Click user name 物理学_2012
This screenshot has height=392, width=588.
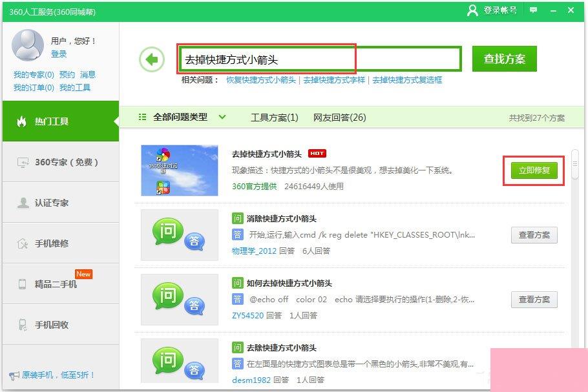pyautogui.click(x=254, y=251)
